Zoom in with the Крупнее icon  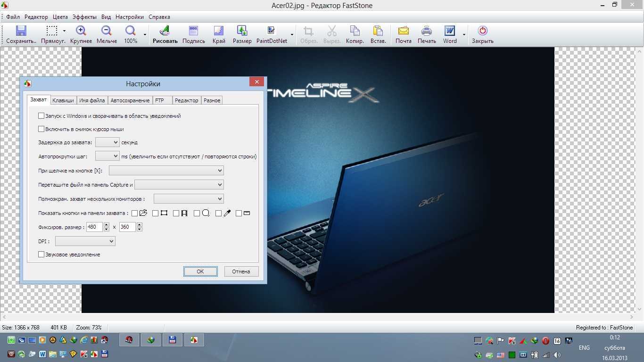81,31
